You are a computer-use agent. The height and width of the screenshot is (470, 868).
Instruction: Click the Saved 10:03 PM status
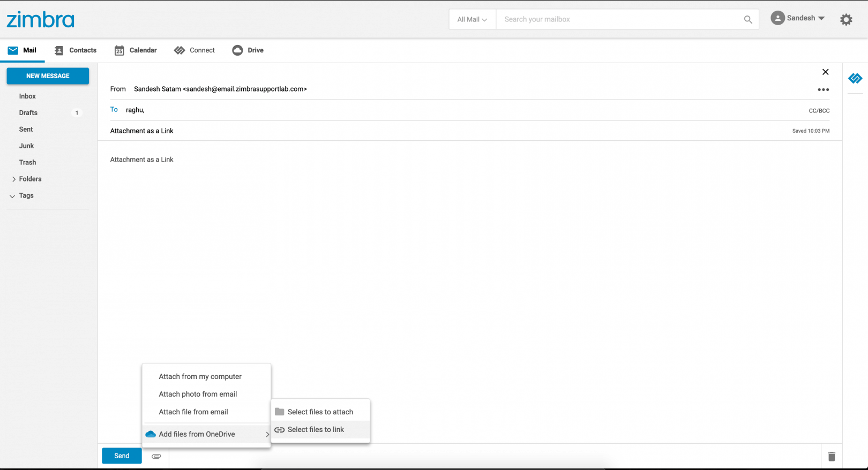click(811, 131)
